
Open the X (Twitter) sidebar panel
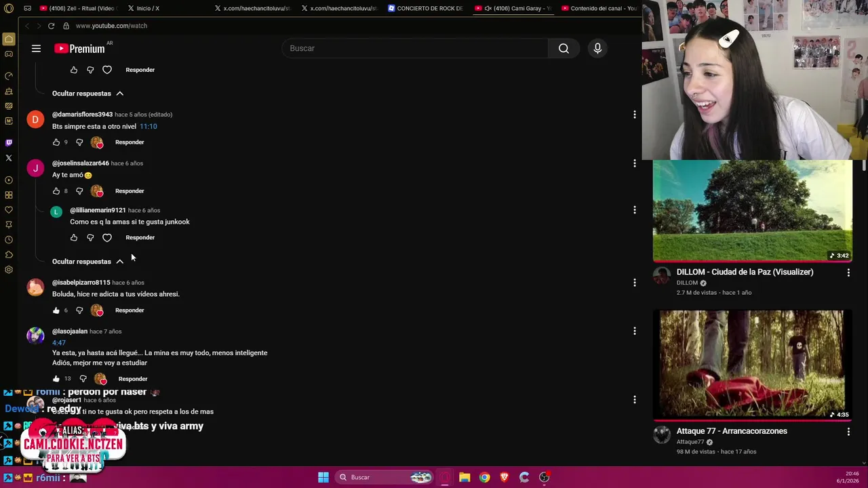9,158
